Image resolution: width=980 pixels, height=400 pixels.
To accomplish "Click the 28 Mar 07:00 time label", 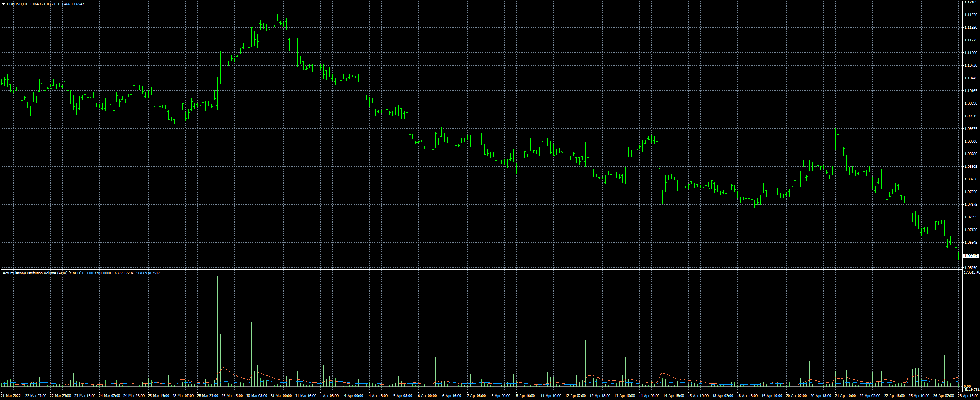I will coord(183,396).
